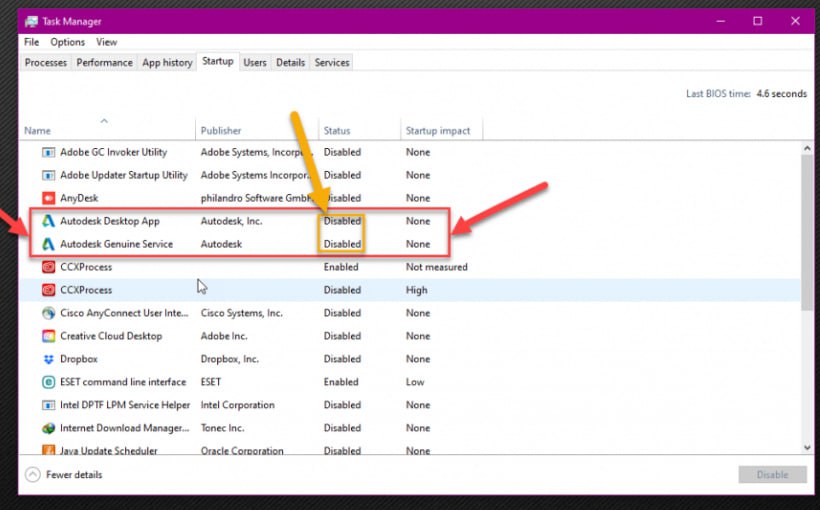Click the Dropbox icon

coord(48,359)
